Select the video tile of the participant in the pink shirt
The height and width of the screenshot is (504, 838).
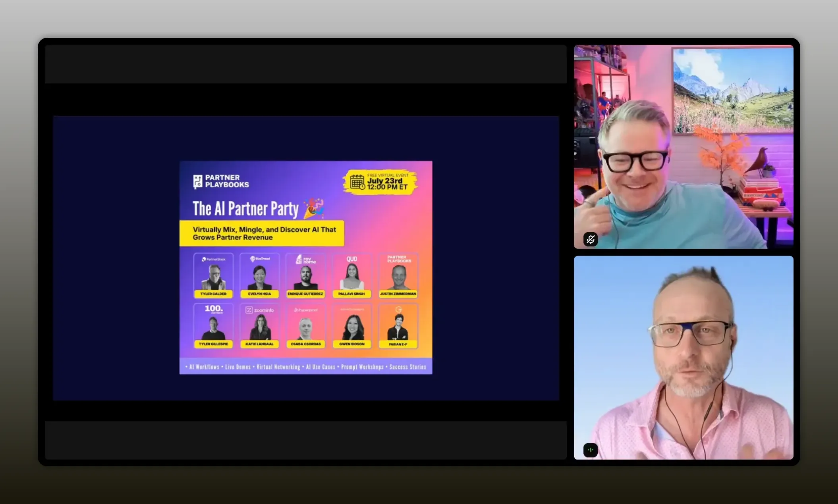pyautogui.click(x=684, y=358)
